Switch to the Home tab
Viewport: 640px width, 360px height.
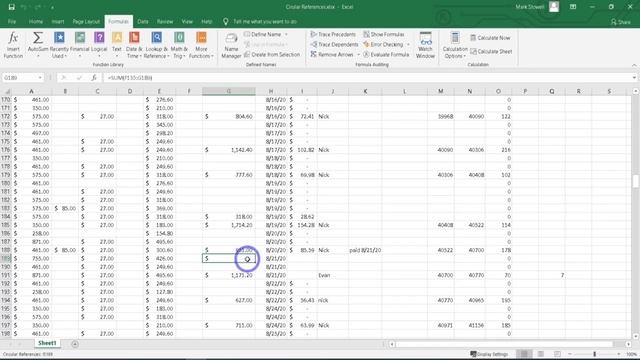point(36,22)
